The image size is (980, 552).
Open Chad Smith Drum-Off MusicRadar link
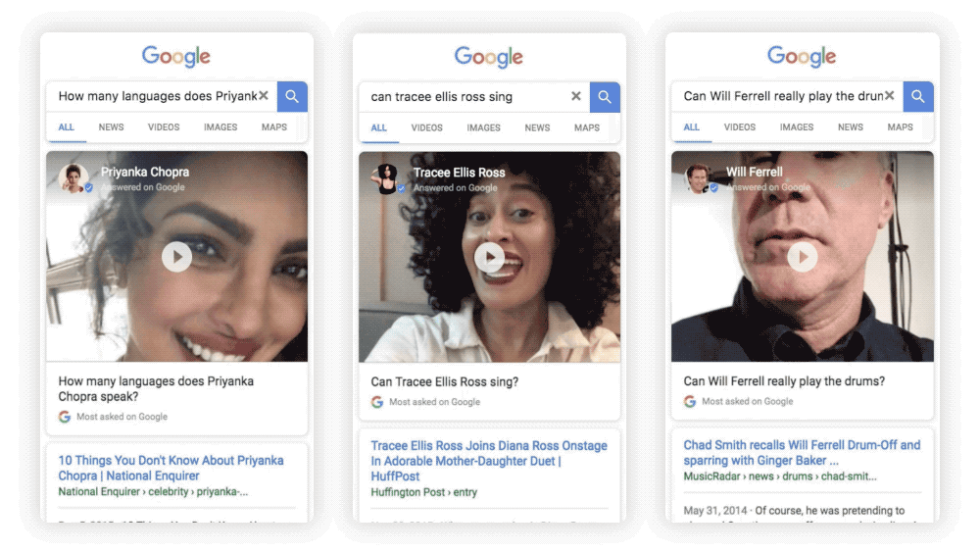point(802,452)
